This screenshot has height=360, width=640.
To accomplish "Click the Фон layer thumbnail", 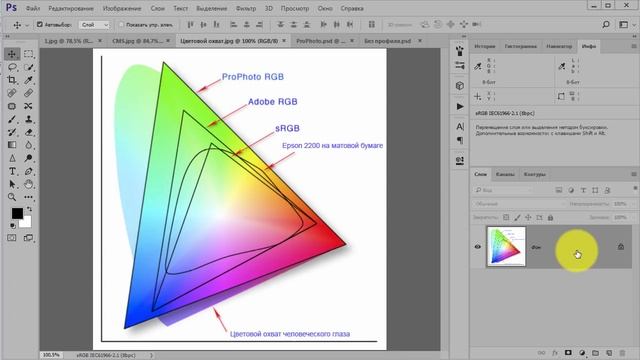I will [x=506, y=247].
